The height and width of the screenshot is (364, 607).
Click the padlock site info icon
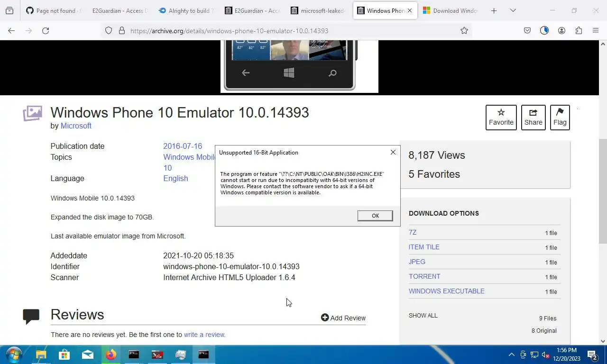(x=122, y=30)
